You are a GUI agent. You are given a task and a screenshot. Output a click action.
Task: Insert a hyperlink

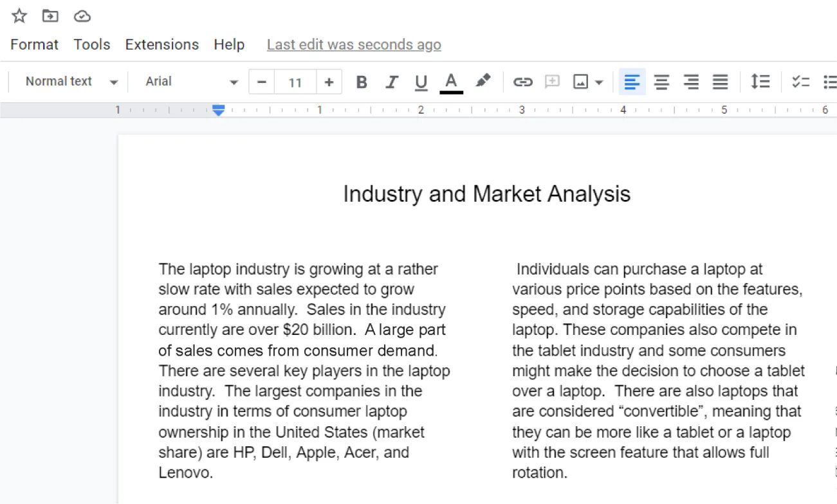[x=522, y=82]
